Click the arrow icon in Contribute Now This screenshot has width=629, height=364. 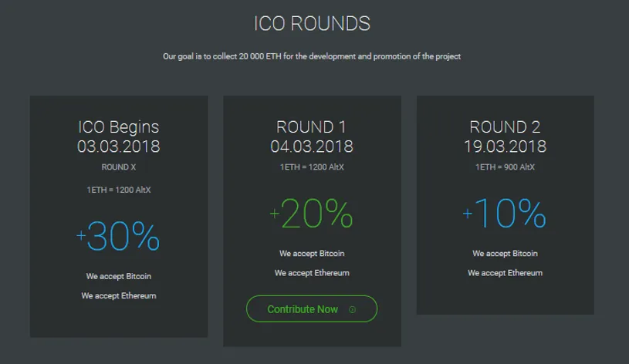(x=352, y=309)
